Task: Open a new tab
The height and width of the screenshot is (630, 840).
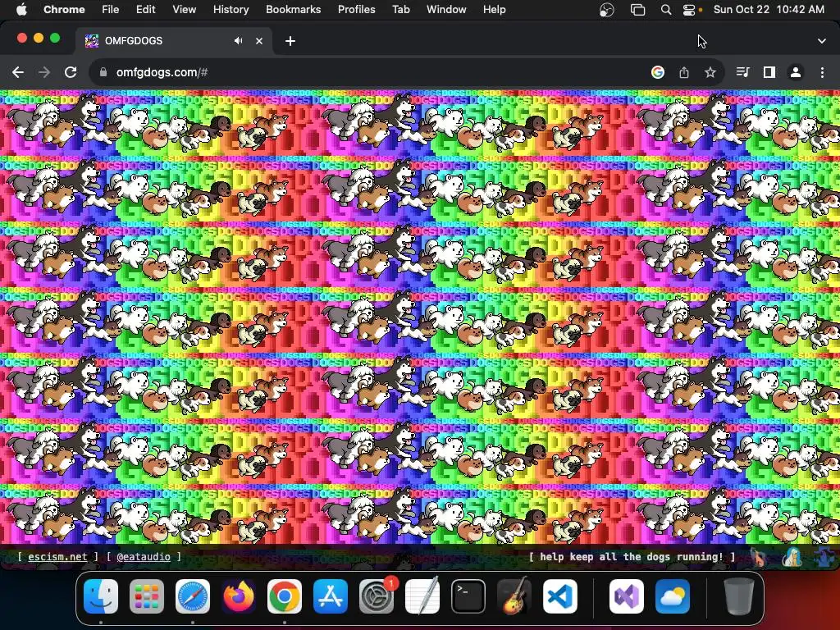Action: [x=290, y=41]
